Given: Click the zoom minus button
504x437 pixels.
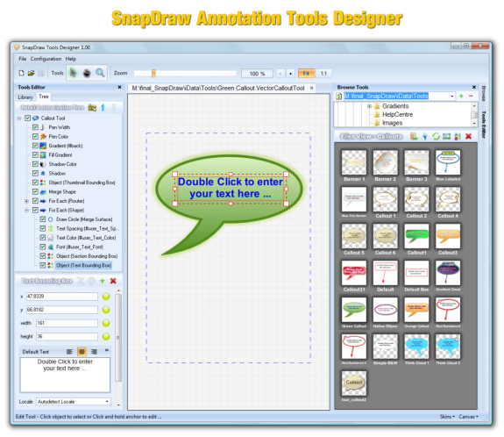Looking at the screenshot, I should coord(280,74).
